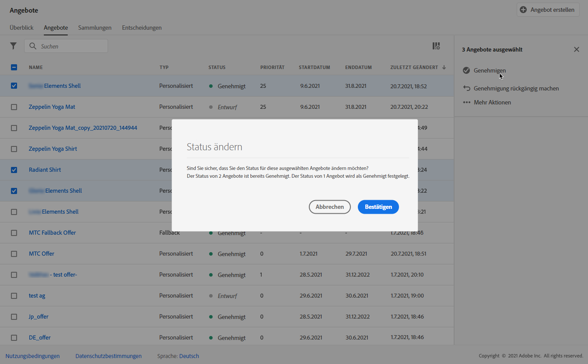
Task: Select the MTC Fallback Offer checkbox
Action: [x=14, y=233]
